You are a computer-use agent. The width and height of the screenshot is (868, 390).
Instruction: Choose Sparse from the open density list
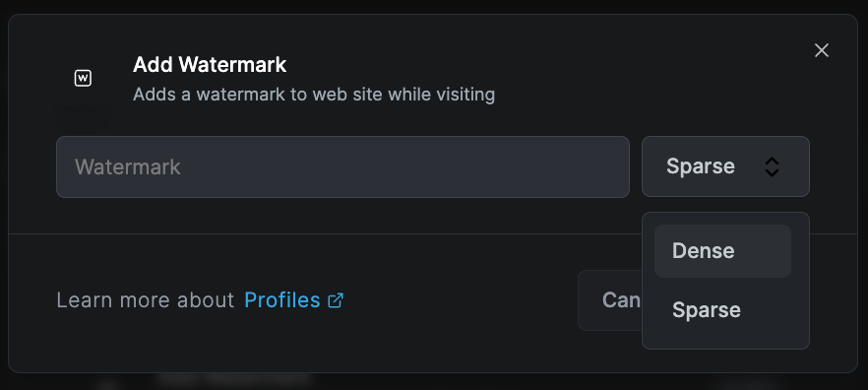click(x=707, y=309)
